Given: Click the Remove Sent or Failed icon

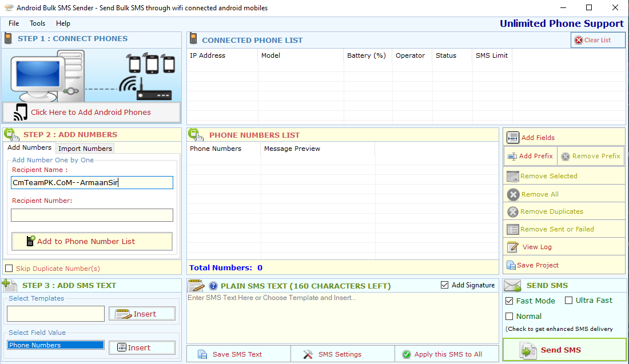Looking at the screenshot, I should coord(513,229).
